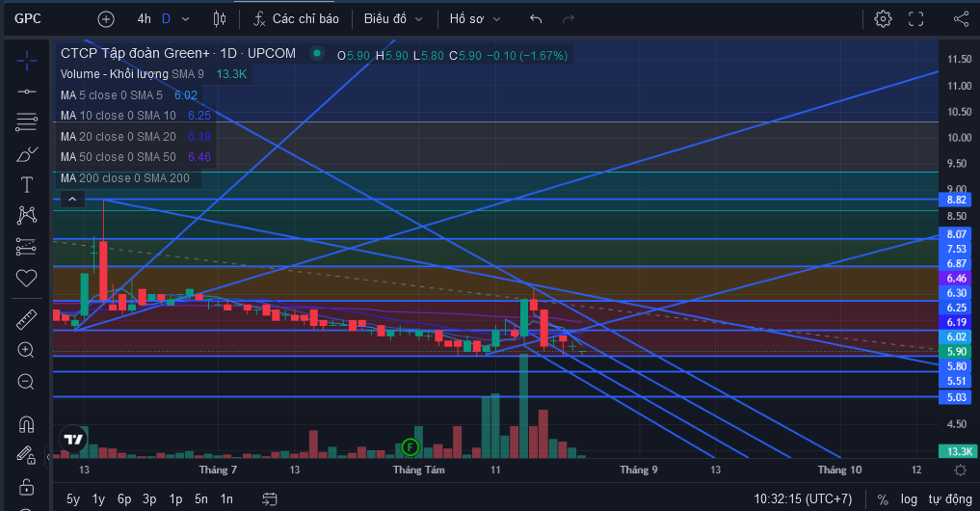
Task: Click the 8.82 price level label
Action: tap(956, 201)
